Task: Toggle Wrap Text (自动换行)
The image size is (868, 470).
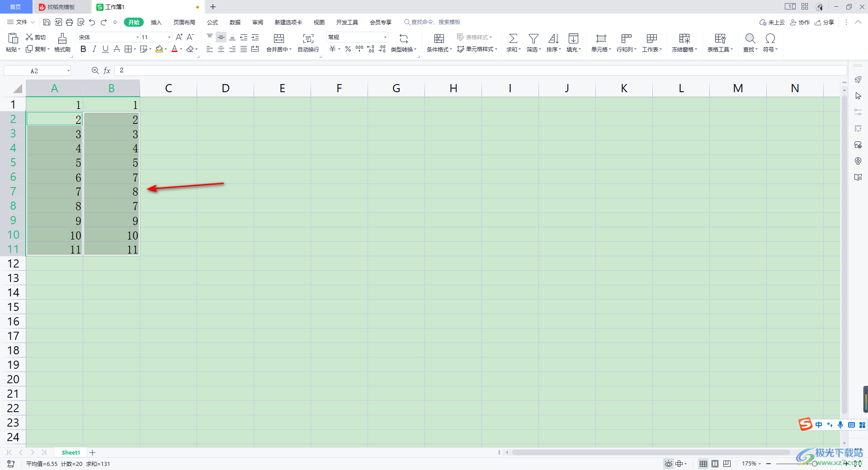Action: [x=308, y=43]
